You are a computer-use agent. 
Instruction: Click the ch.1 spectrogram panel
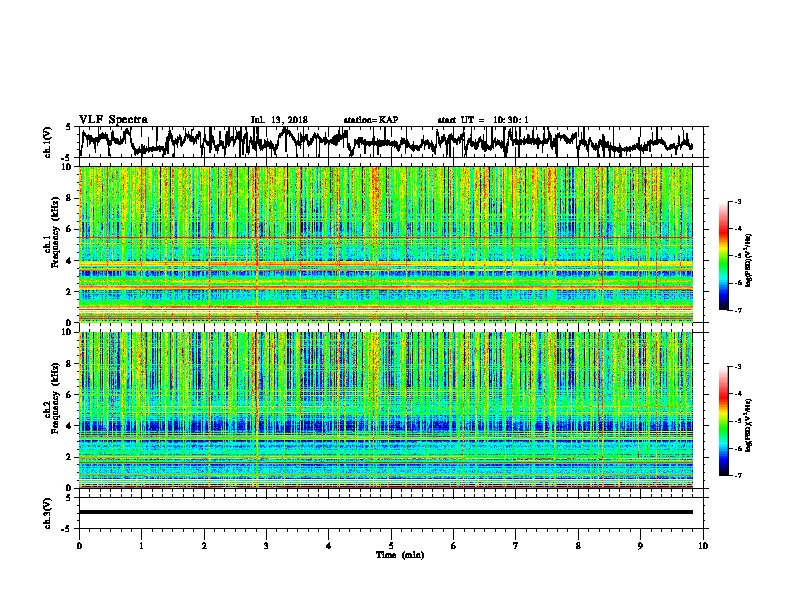coord(386,244)
